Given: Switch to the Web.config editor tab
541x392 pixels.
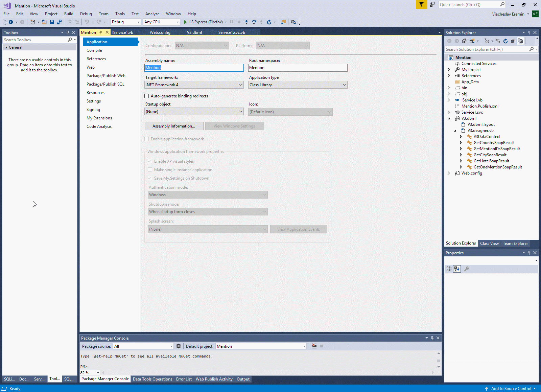Looking at the screenshot, I should (160, 32).
